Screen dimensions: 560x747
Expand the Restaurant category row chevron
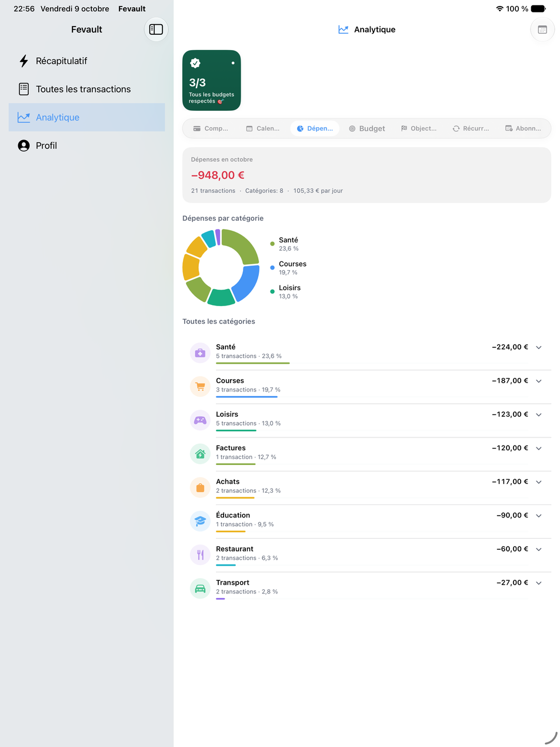point(538,549)
